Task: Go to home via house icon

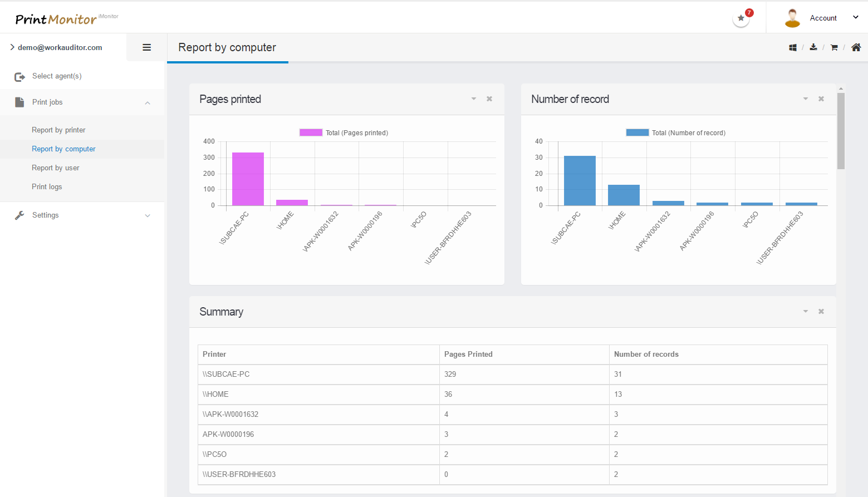Action: click(x=856, y=47)
